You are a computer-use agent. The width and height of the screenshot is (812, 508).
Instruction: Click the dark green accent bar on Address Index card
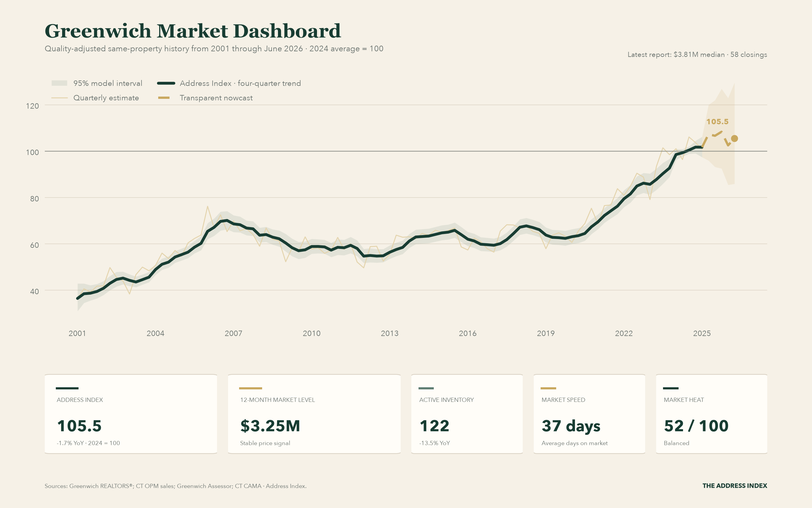tap(67, 388)
